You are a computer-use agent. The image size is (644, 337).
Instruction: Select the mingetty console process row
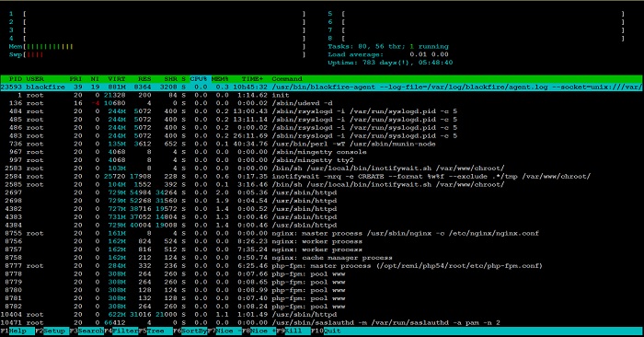(322, 152)
